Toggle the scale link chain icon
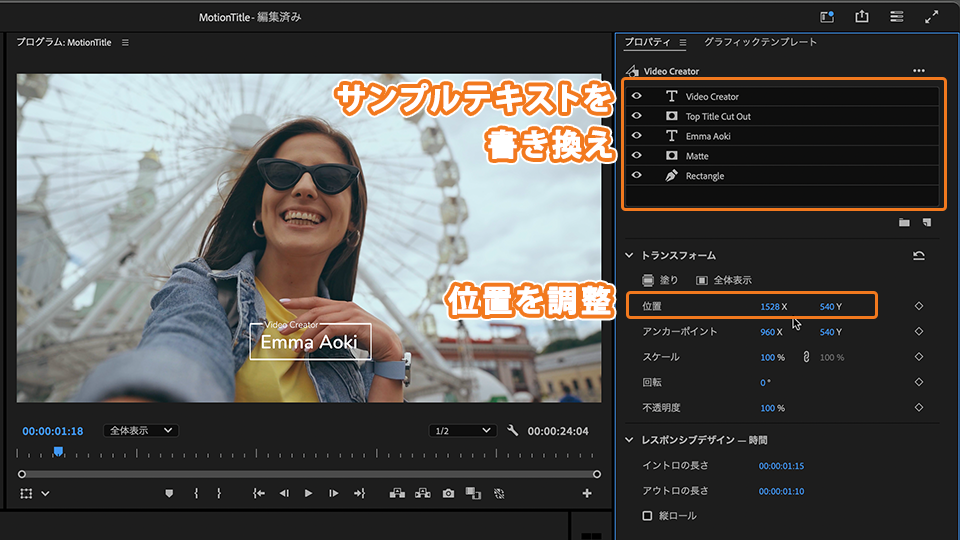The height and width of the screenshot is (540, 960). 805,357
